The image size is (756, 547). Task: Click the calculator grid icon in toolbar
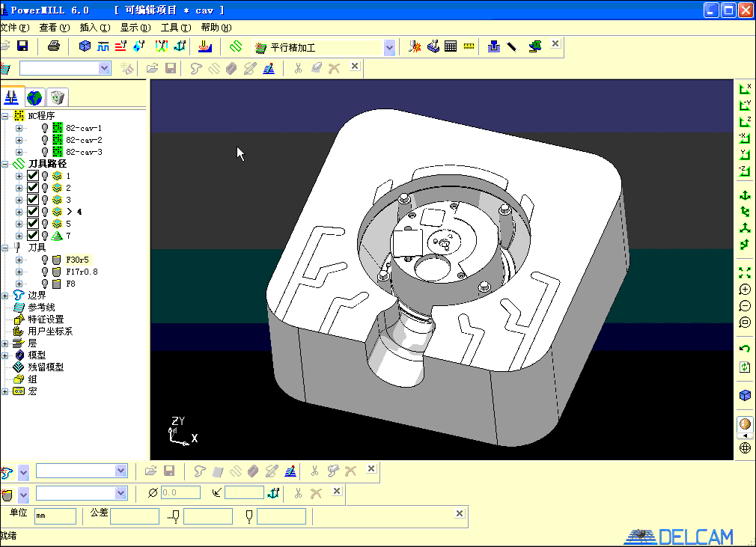(451, 46)
